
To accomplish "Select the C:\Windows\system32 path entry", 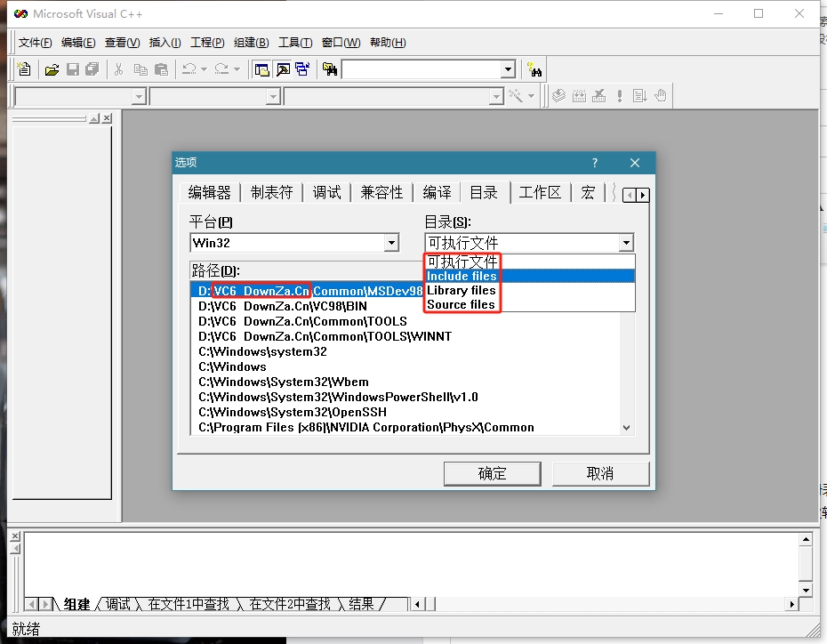I will [262, 351].
